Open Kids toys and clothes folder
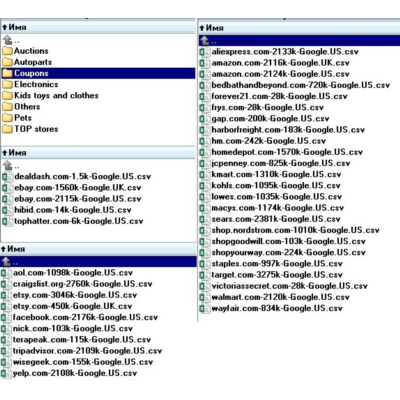This screenshot has height=400, width=400. point(56,95)
